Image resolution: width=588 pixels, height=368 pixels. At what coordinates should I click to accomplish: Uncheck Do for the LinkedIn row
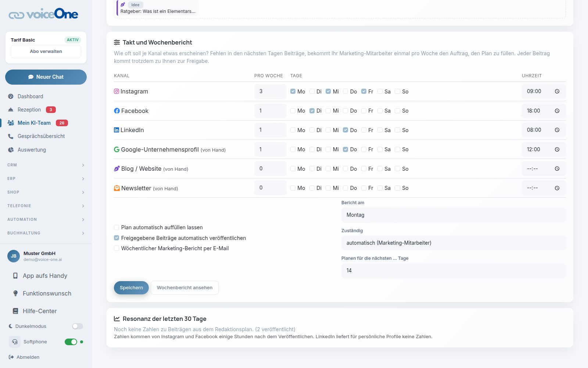pyautogui.click(x=345, y=130)
